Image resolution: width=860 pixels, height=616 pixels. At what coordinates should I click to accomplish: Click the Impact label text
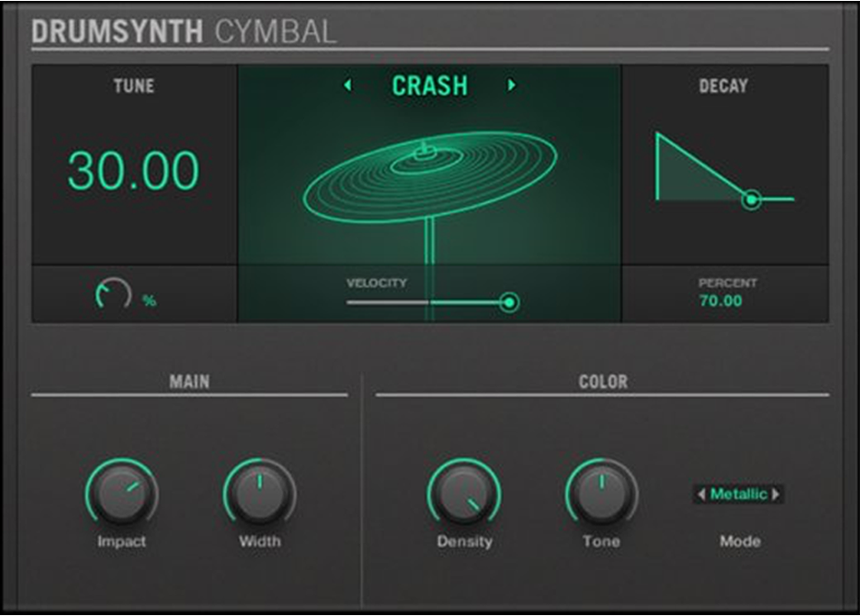tap(122, 542)
